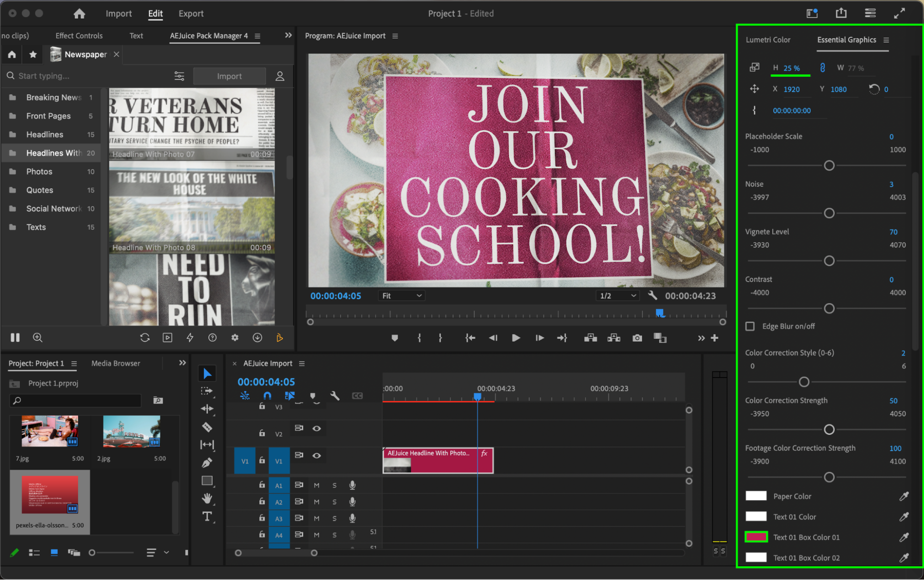
Task: Switch to Lumetri Color tab
Action: point(768,40)
